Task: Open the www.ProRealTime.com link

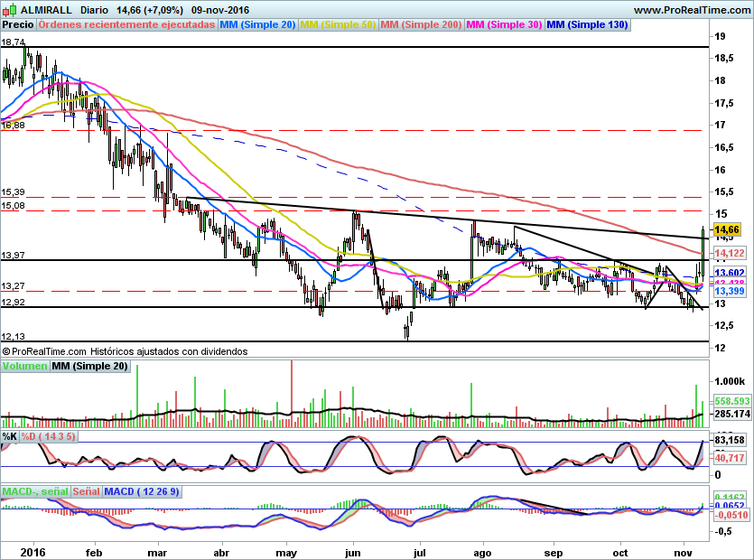Action: pos(691,9)
